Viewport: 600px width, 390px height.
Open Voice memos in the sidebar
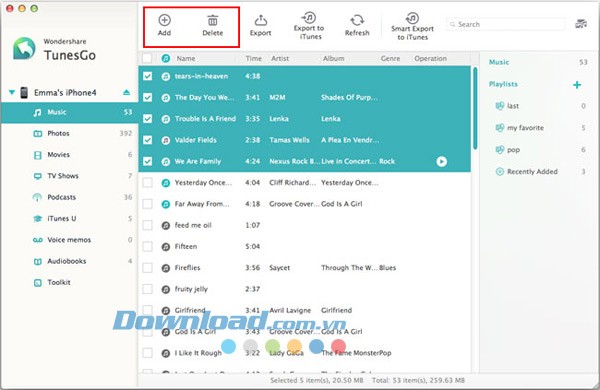click(x=69, y=240)
